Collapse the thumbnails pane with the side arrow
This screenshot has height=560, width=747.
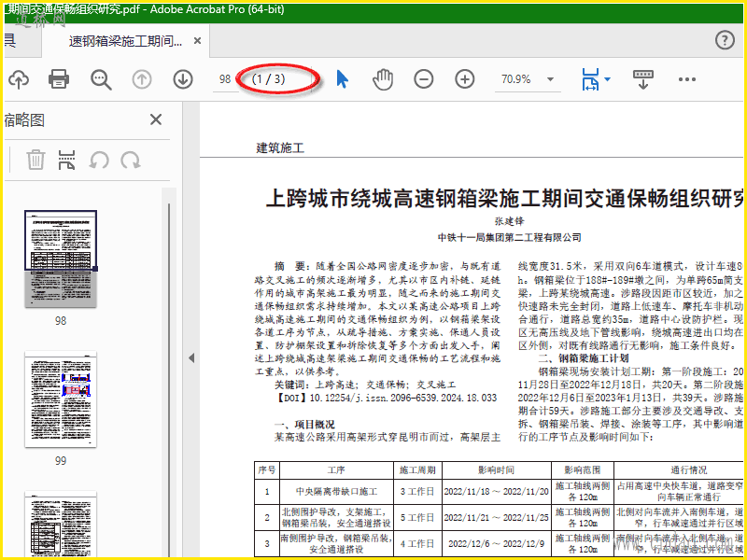pyautogui.click(x=190, y=357)
